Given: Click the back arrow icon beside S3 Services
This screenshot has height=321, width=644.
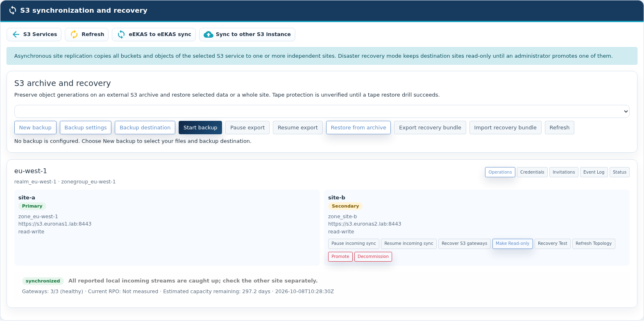Looking at the screenshot, I should point(16,34).
